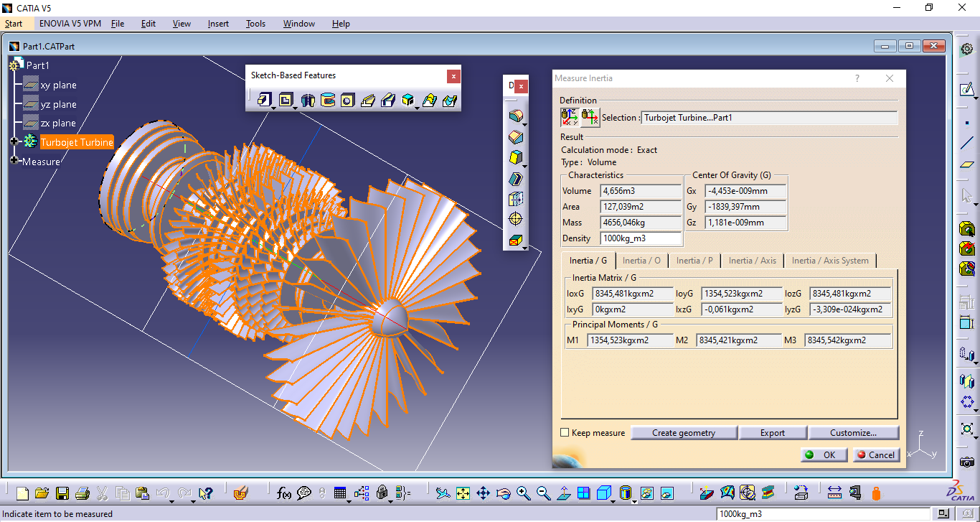Open the Start menu in CATIA
Viewport: 980px width, 522px height.
14,24
